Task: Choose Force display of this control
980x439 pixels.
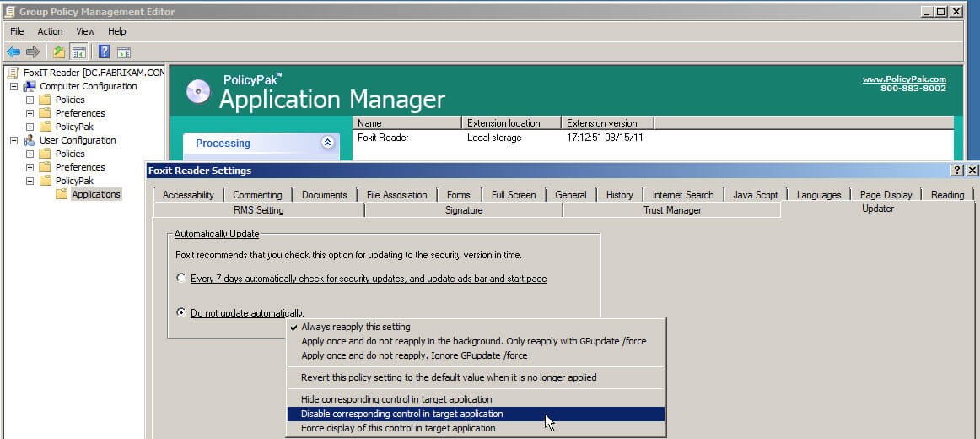Action: pos(476,428)
